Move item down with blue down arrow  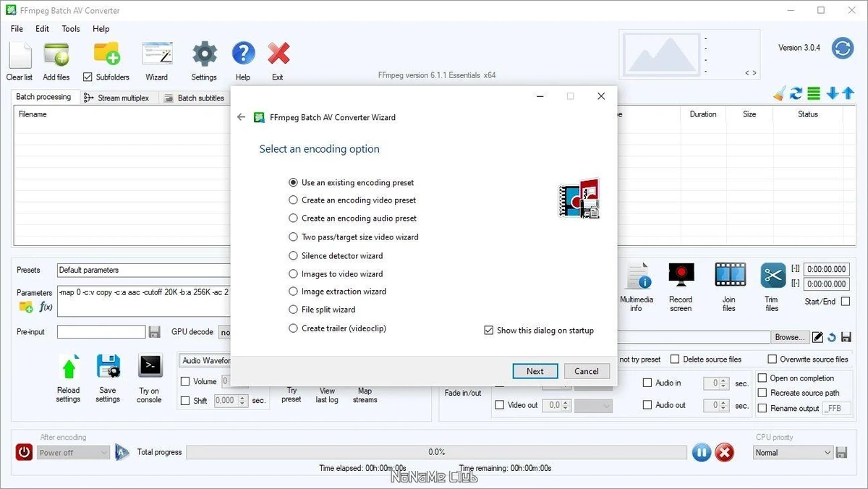(832, 93)
